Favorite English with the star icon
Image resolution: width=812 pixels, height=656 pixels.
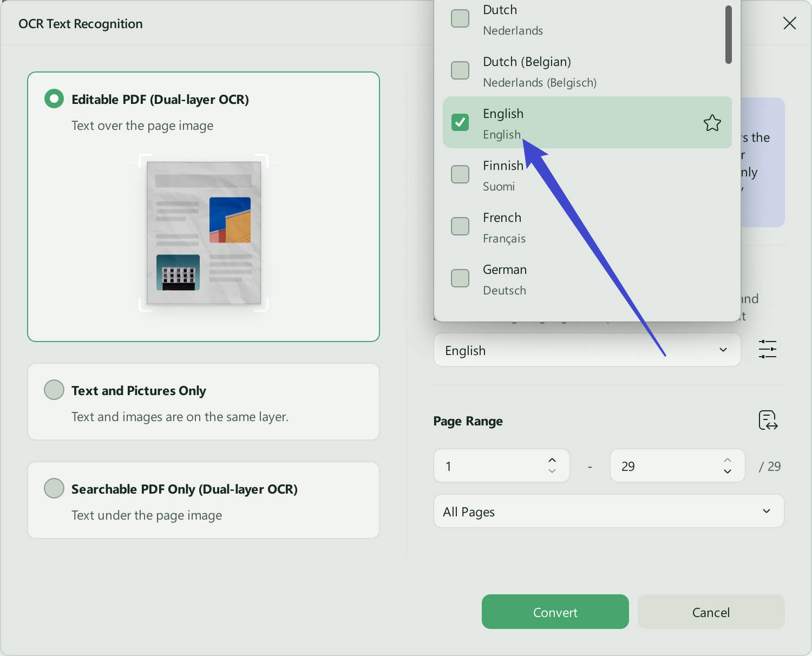point(712,123)
